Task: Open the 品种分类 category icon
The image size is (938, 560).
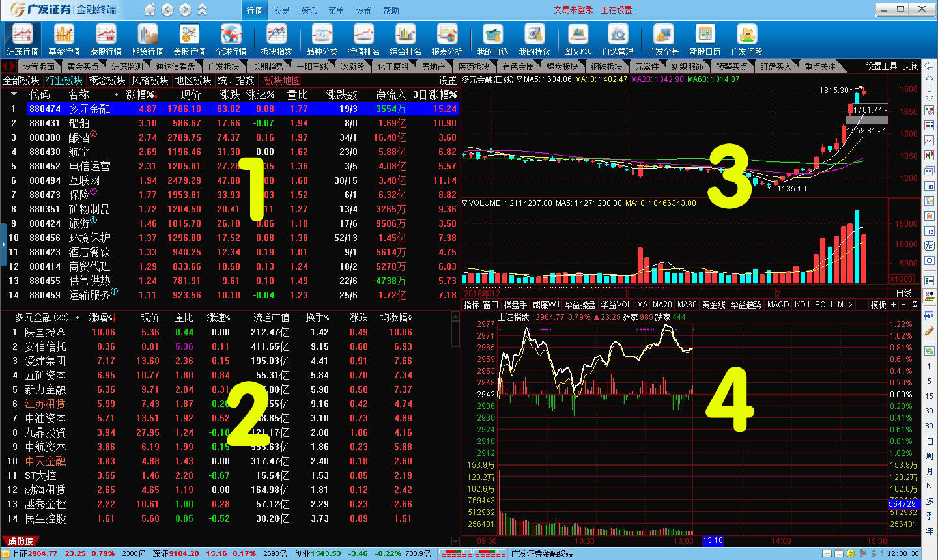Action: 322,40
